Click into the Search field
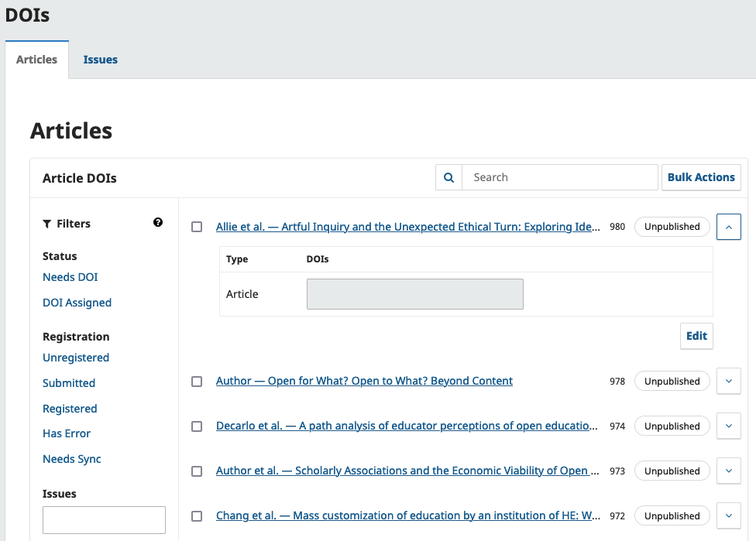The image size is (756, 541). (559, 177)
